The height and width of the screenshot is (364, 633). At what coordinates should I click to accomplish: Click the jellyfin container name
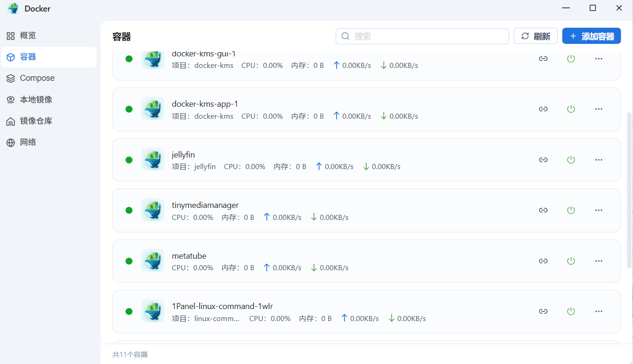(184, 155)
